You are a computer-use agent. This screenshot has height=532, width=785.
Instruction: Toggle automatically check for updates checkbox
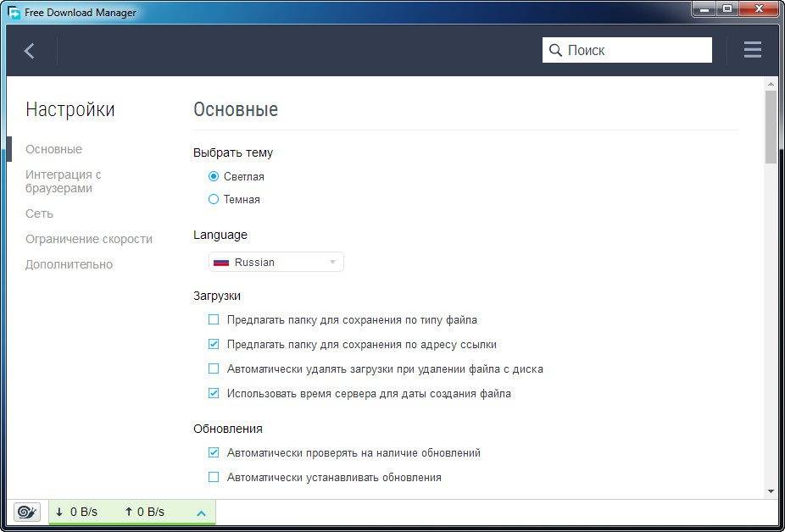coord(214,452)
